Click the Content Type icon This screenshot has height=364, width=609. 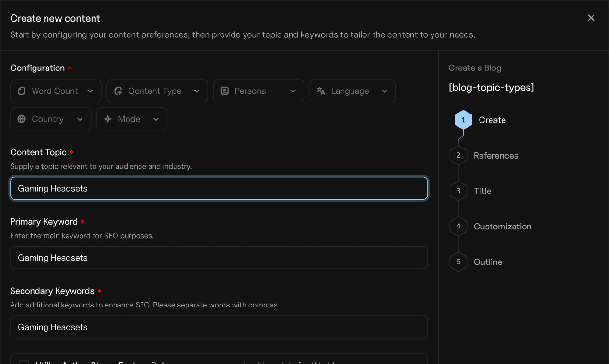click(x=118, y=91)
